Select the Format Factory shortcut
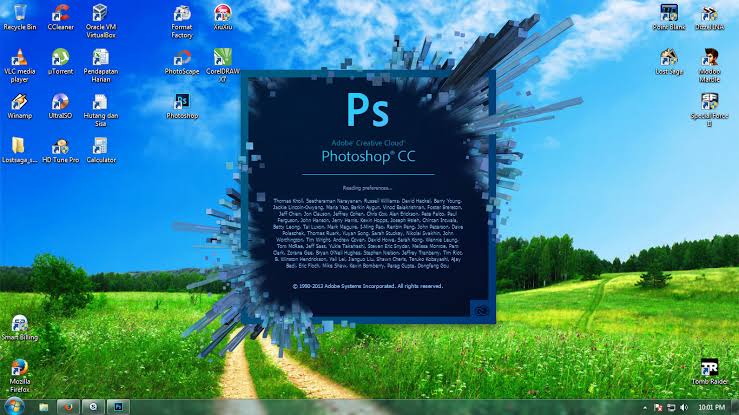This screenshot has height=415, width=739. click(x=182, y=21)
